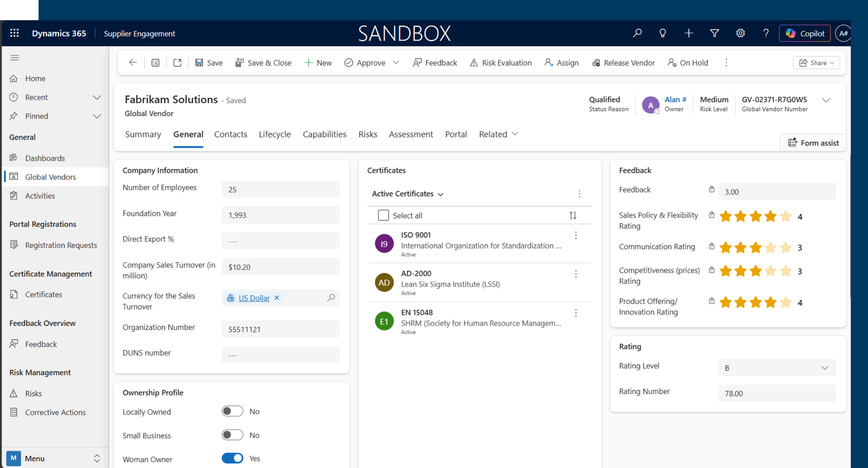Screen dimensions: 868x468
Task: Open Form assist
Action: (x=813, y=143)
